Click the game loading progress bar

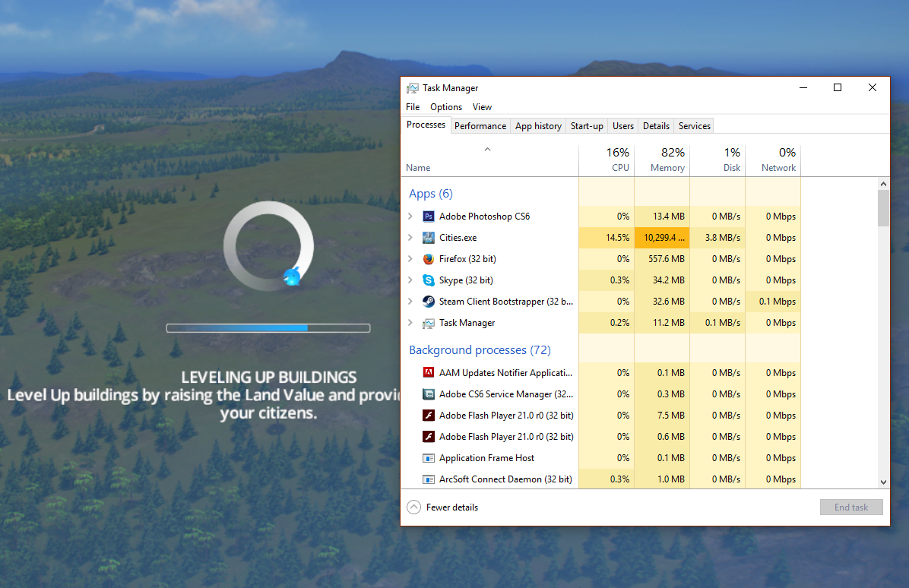click(268, 328)
